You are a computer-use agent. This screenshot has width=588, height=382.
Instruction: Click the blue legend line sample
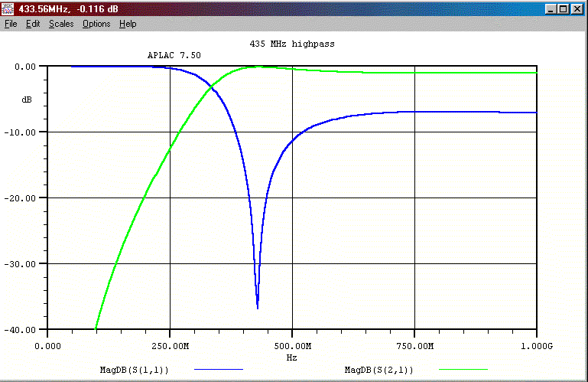click(x=219, y=370)
